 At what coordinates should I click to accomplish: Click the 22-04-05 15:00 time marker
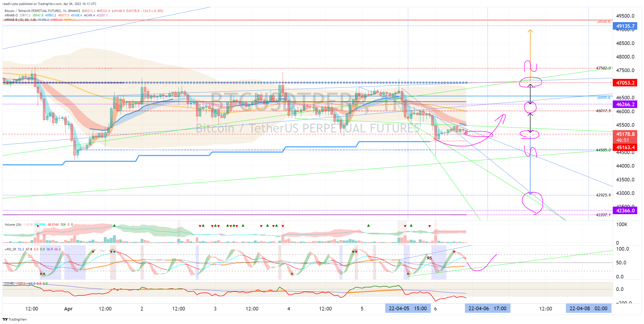click(x=408, y=308)
